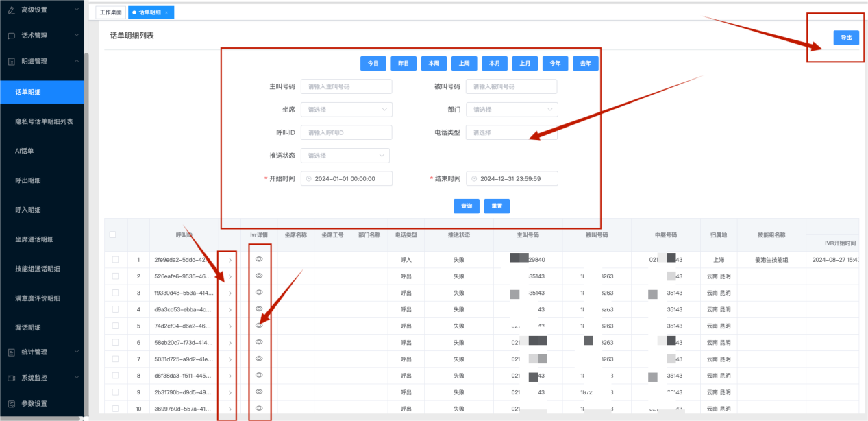Click the 重置 reset button
The width and height of the screenshot is (868, 421).
click(x=497, y=206)
